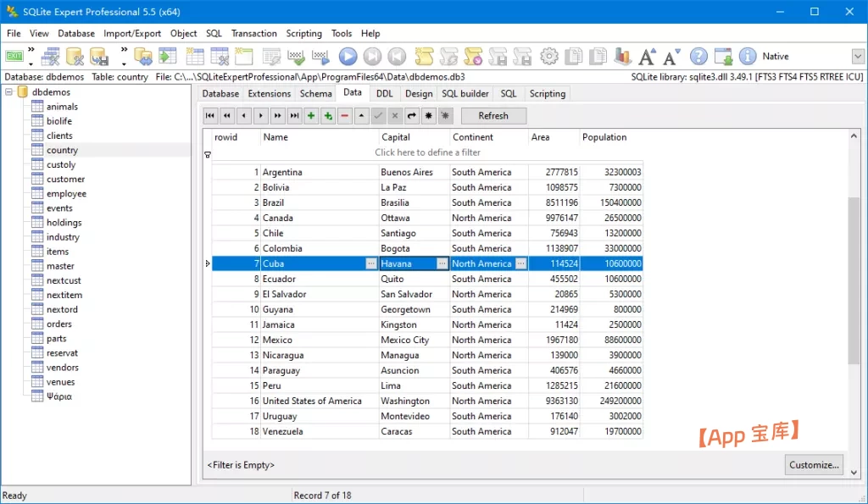Open the Native dropdown combo box
The height and width of the screenshot is (504, 868).
click(x=857, y=57)
